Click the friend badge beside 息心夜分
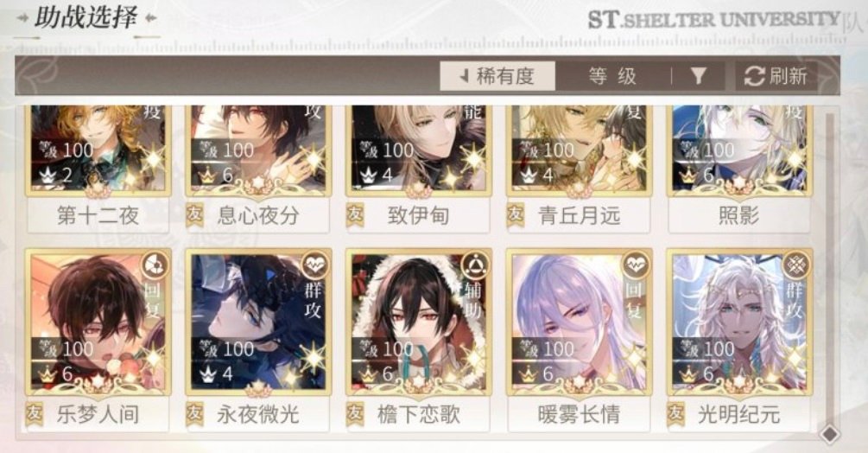This screenshot has width=868, height=453. [x=195, y=215]
